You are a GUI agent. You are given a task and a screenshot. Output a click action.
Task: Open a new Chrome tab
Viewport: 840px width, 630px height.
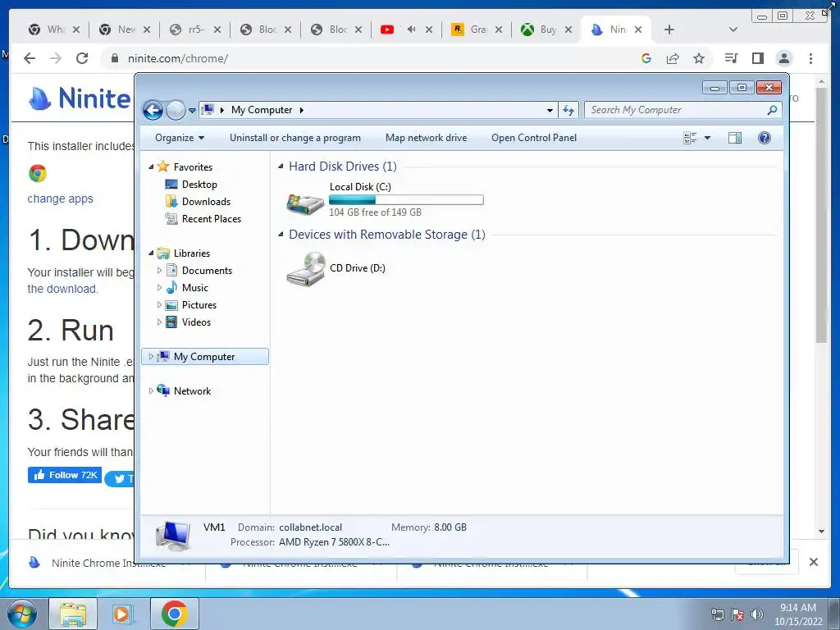coord(669,30)
